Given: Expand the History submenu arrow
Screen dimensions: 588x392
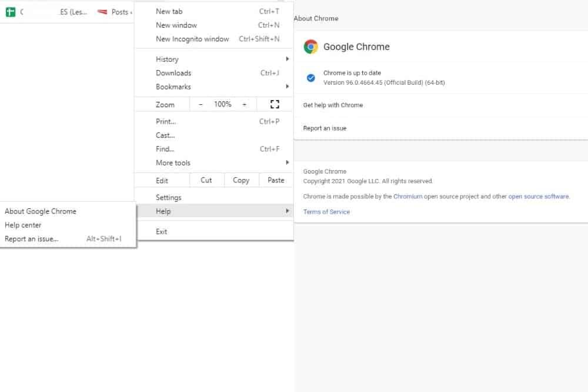Looking at the screenshot, I should [x=288, y=59].
